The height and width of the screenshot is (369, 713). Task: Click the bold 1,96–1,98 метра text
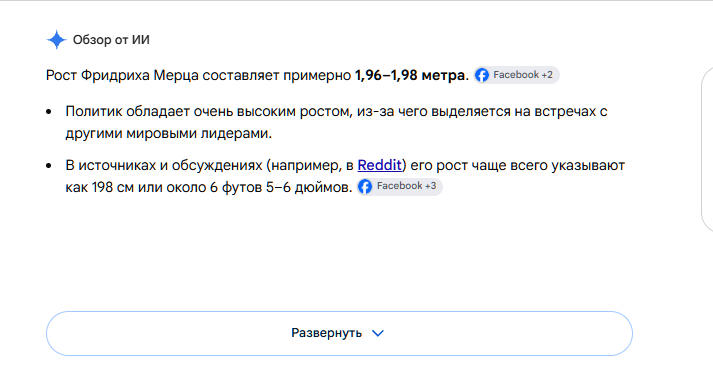pyautogui.click(x=412, y=76)
